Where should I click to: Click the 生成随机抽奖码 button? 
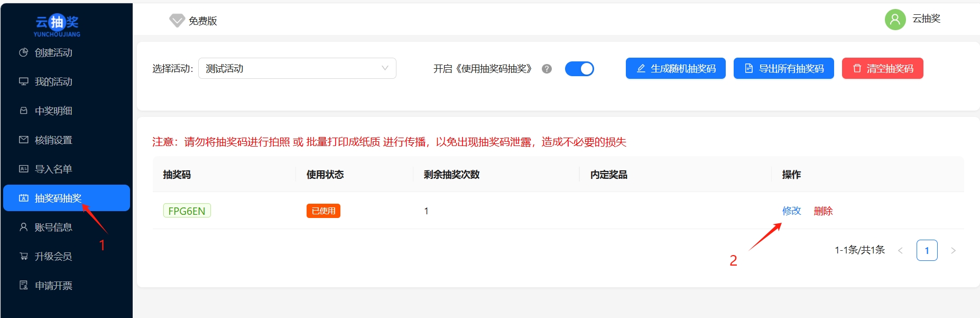click(x=676, y=68)
